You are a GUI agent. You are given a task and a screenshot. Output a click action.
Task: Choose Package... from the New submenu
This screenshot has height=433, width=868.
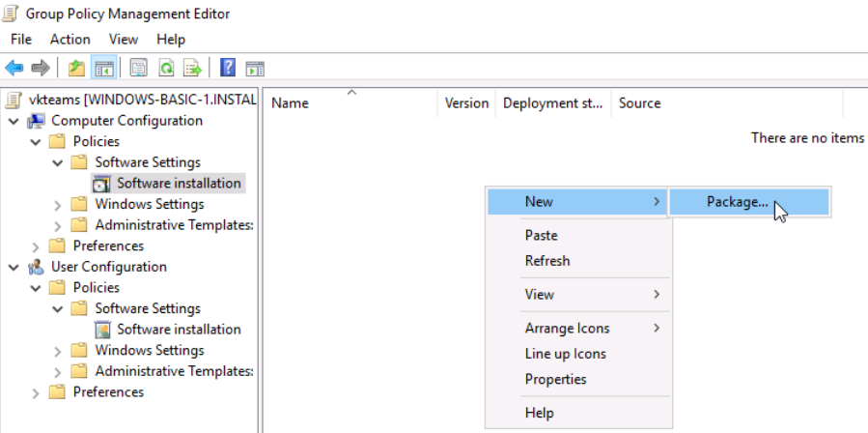click(737, 202)
